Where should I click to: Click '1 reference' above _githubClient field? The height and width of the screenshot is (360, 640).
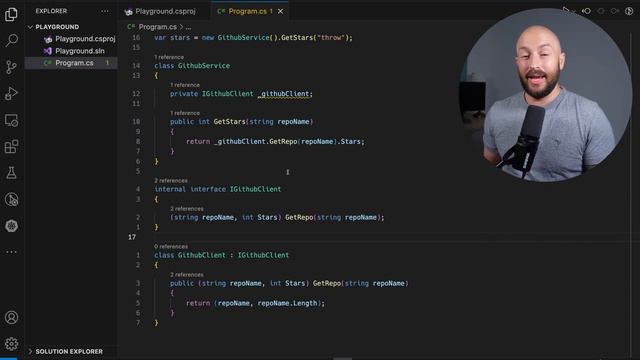coord(185,85)
